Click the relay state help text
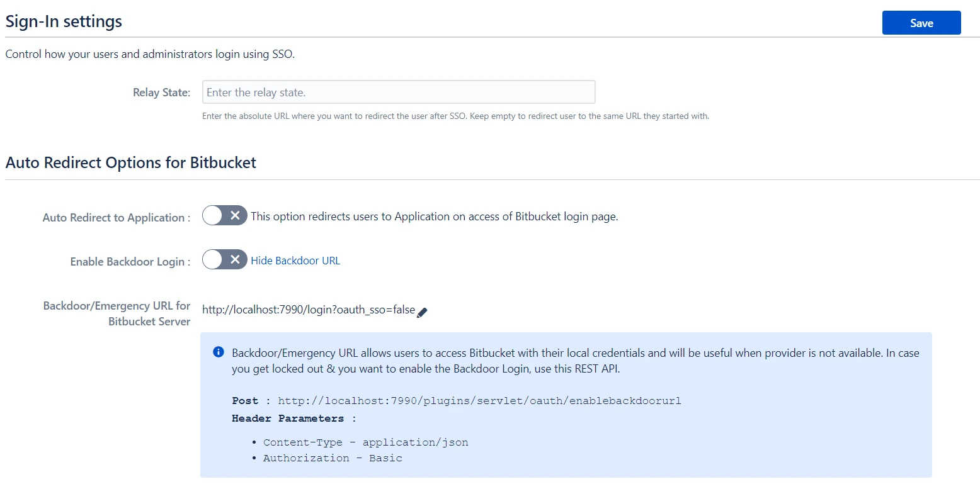The image size is (980, 489). [455, 116]
